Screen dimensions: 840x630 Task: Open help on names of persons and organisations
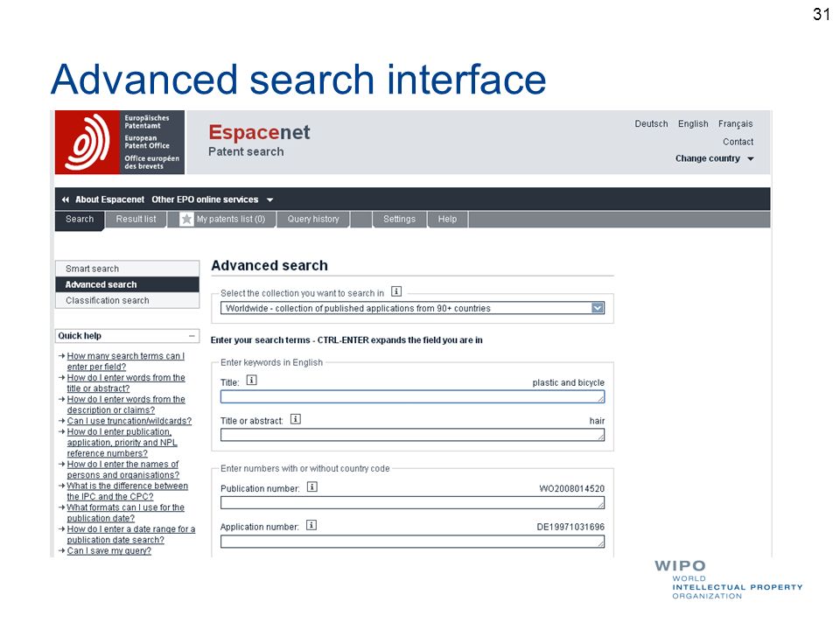tap(123, 470)
